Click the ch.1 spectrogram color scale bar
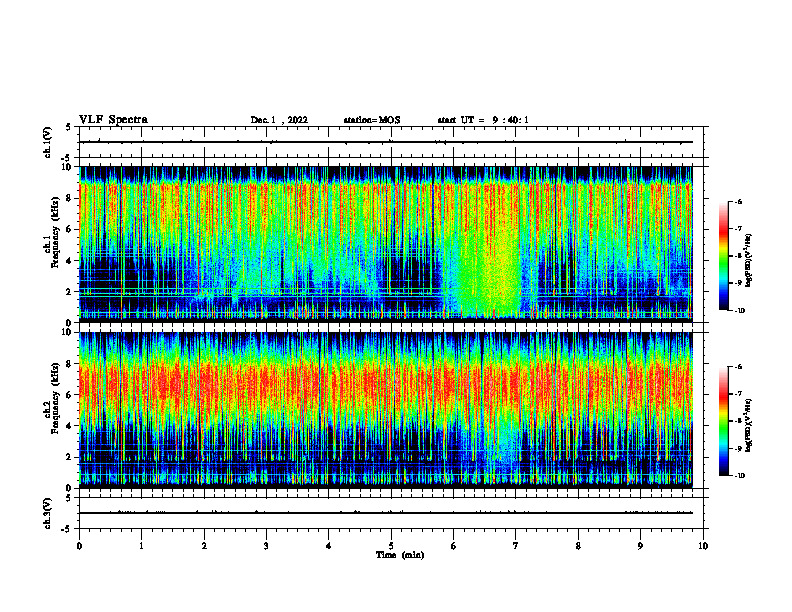This screenshot has width=792, height=612. (723, 256)
